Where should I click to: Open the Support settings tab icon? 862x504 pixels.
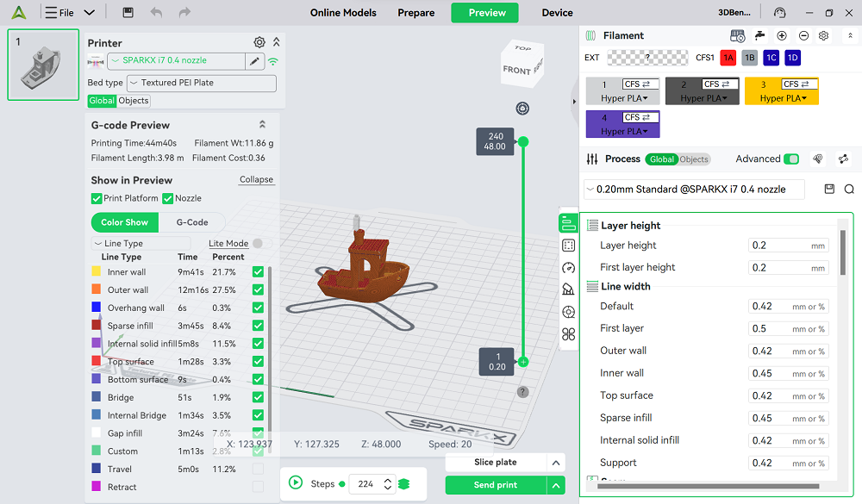[568, 289]
